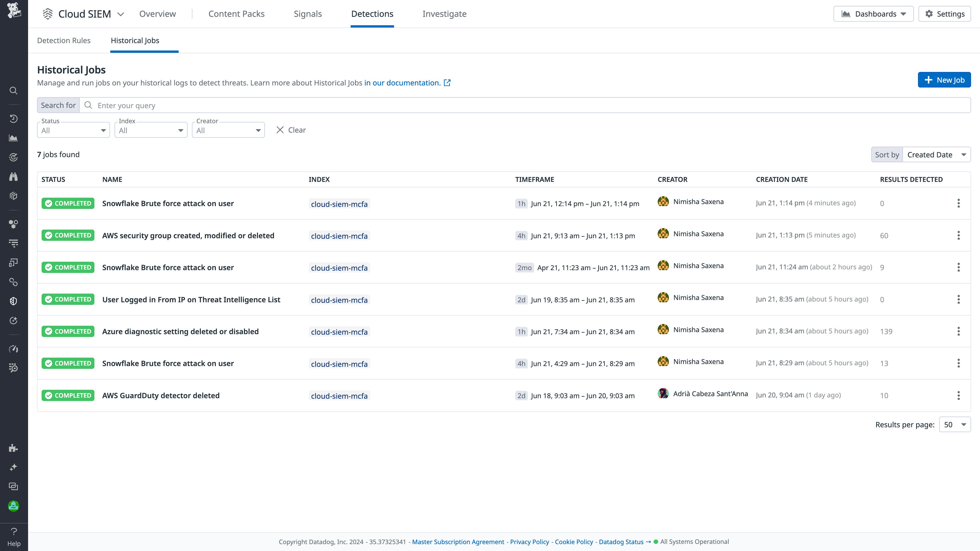Open row options for Azure diagnostic setting job
Image resolution: width=980 pixels, height=551 pixels.
click(x=958, y=331)
